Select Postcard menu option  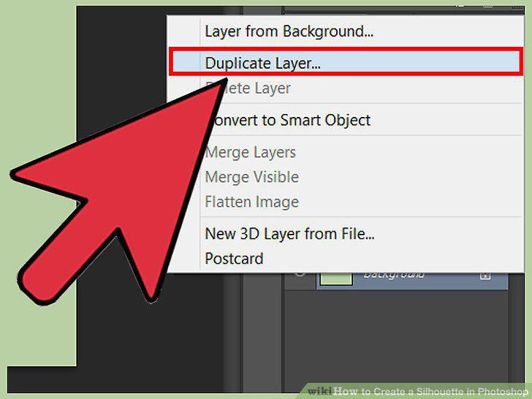coord(346,259)
